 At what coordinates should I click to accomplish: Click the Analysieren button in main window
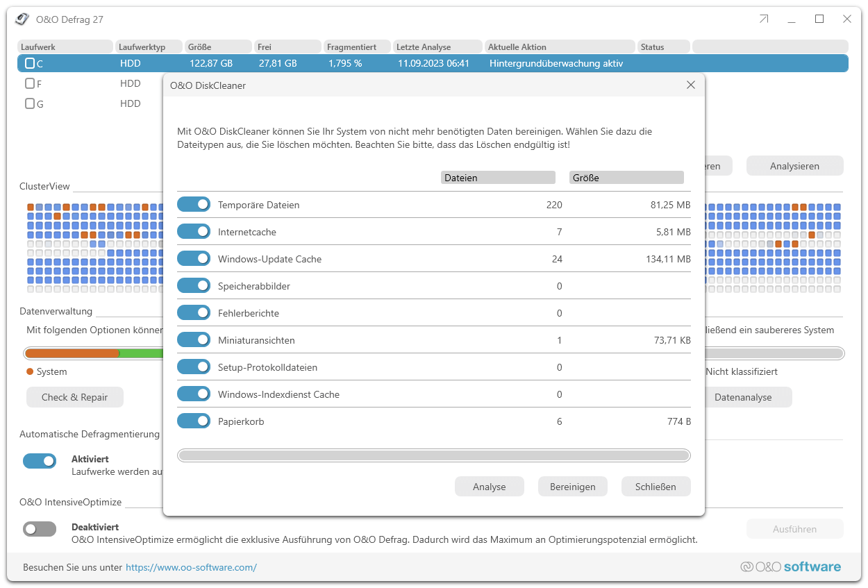click(795, 166)
